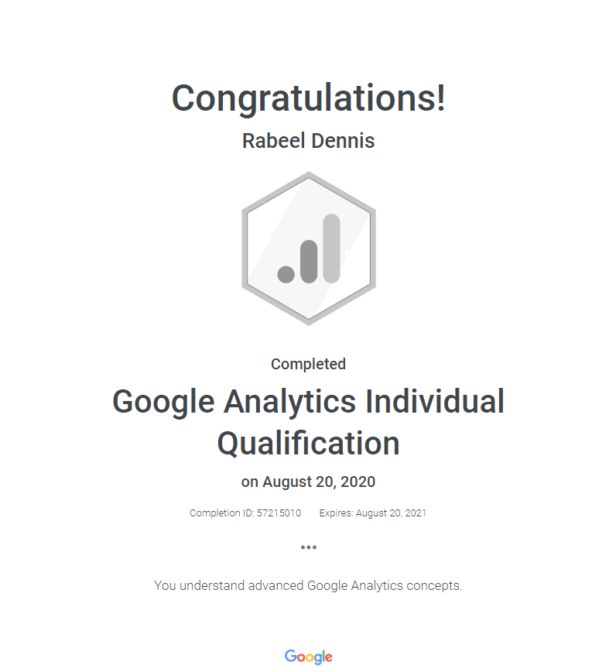Click the three-dot ellipsis divider

click(309, 547)
